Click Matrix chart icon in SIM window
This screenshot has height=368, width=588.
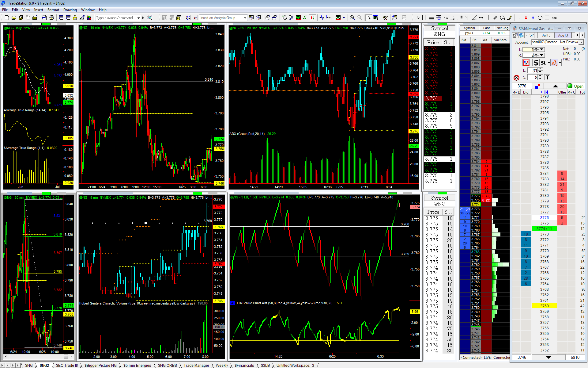522,35
